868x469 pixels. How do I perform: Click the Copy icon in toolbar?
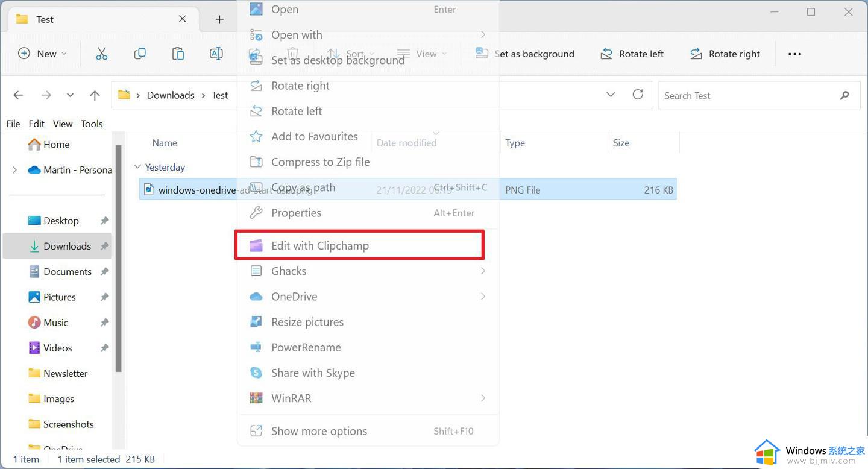pos(139,54)
